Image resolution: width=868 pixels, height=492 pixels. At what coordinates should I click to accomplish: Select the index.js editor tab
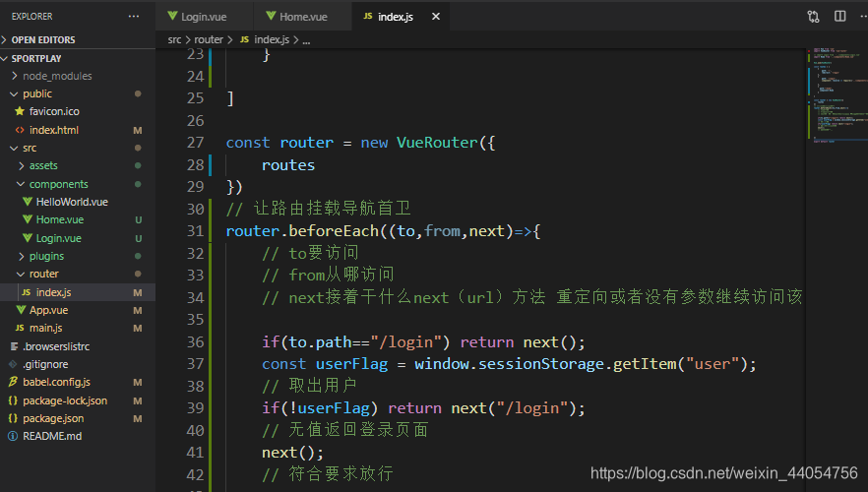[401, 17]
